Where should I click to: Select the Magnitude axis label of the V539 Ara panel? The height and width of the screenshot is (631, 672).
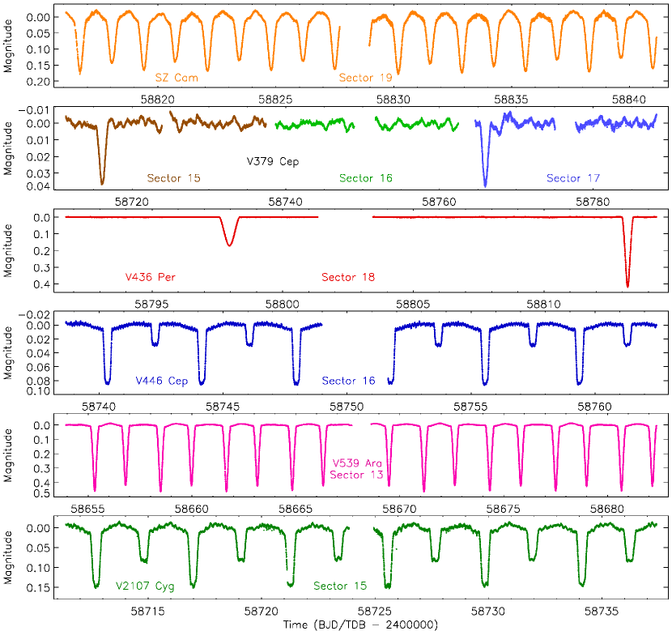(x=8, y=456)
